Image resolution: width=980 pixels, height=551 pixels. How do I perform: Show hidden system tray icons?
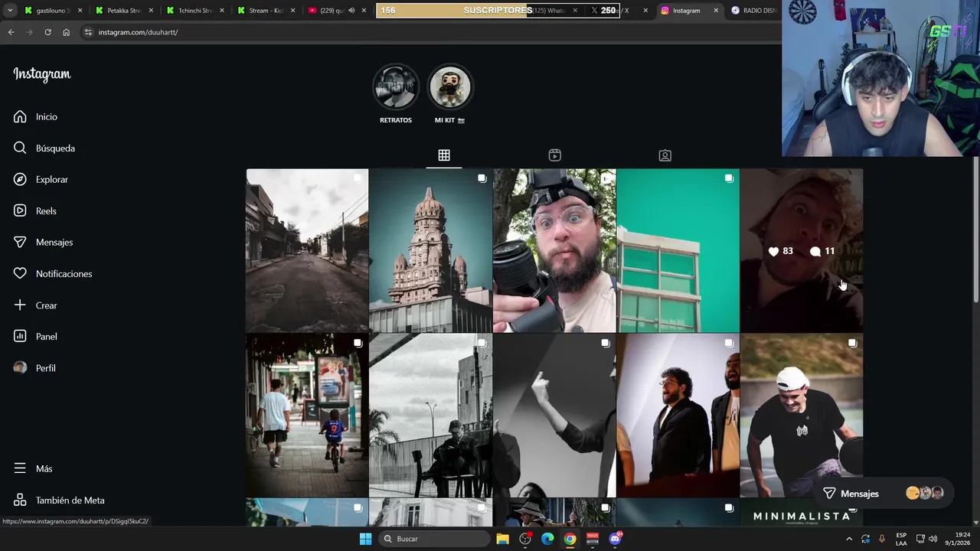tap(848, 539)
